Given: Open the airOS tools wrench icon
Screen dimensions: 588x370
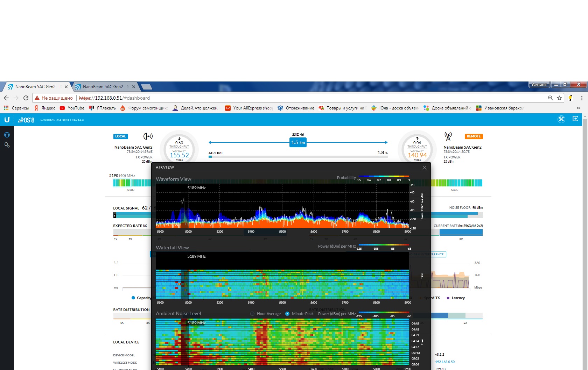Looking at the screenshot, I should [561, 119].
